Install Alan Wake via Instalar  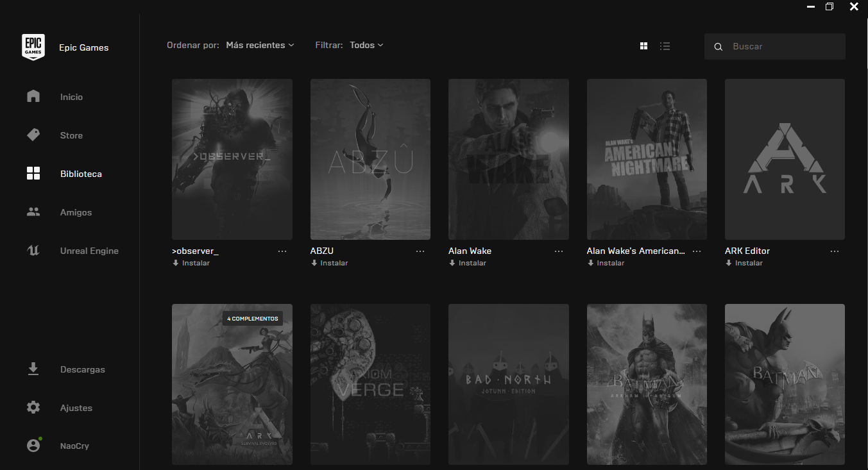click(468, 263)
